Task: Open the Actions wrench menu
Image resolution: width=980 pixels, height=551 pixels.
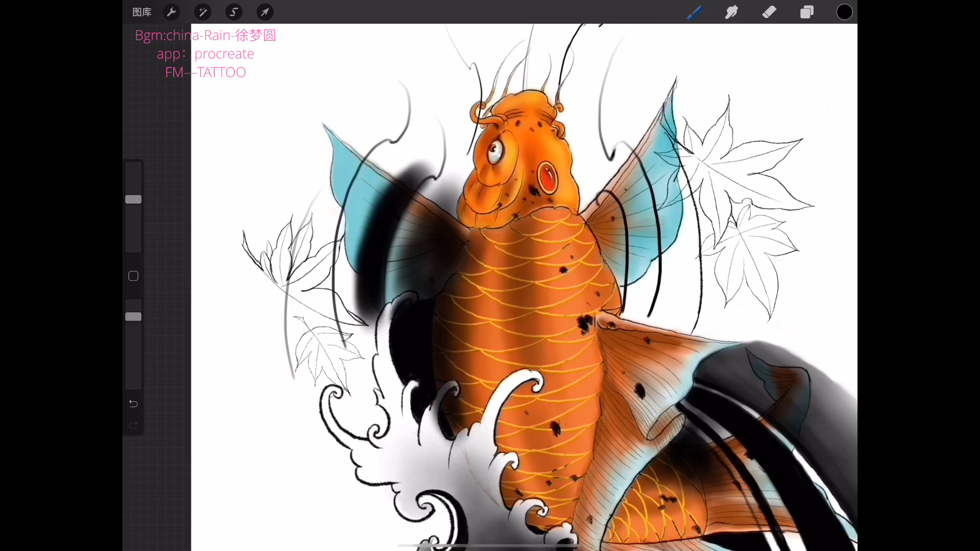Action: (x=171, y=12)
